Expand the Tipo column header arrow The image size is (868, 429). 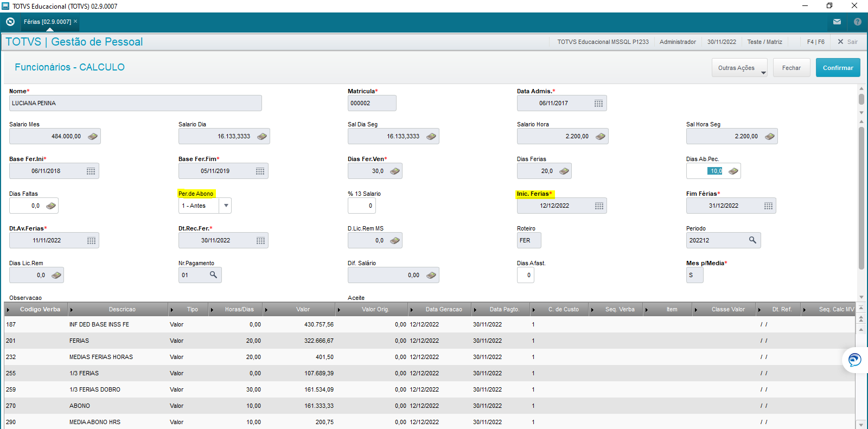click(172, 310)
